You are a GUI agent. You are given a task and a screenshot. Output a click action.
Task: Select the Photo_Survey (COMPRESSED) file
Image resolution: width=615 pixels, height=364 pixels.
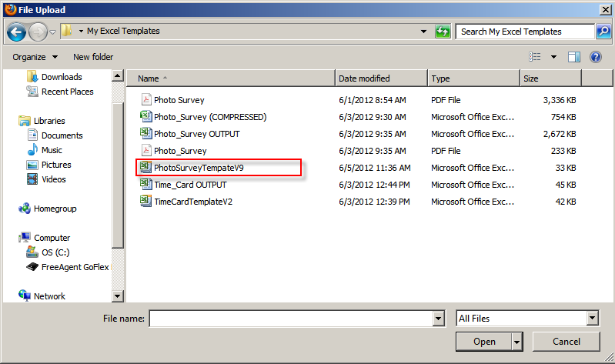pyautogui.click(x=210, y=117)
